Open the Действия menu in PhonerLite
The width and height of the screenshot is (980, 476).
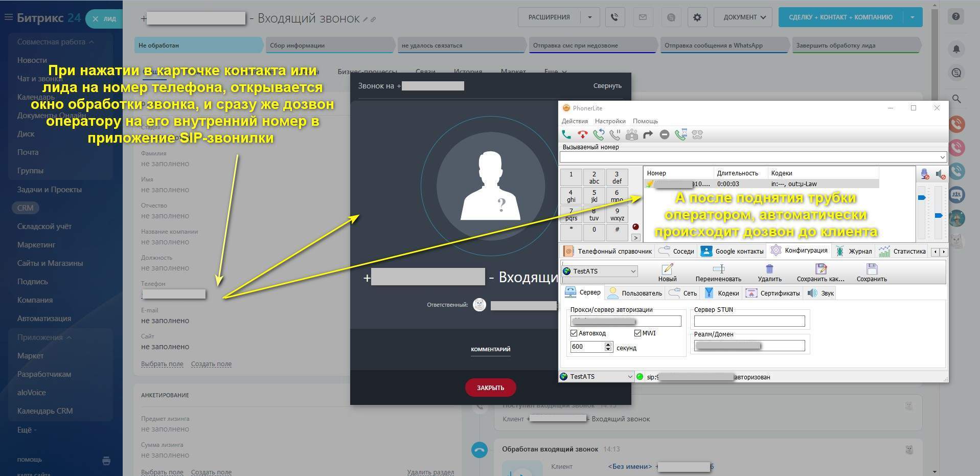[575, 121]
